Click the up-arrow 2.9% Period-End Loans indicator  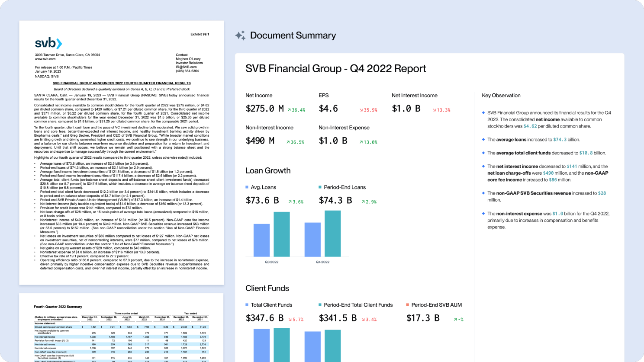tap(369, 202)
